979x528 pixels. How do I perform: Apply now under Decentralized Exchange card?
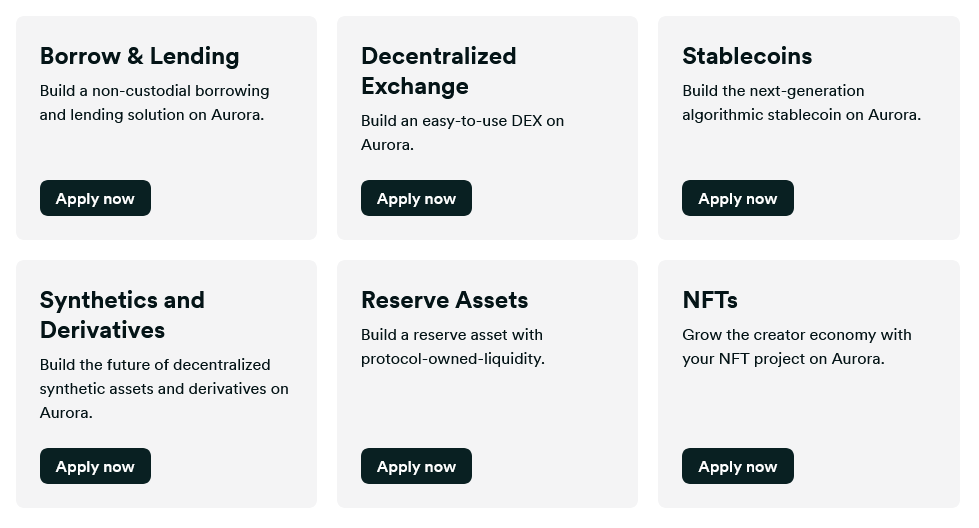click(416, 198)
